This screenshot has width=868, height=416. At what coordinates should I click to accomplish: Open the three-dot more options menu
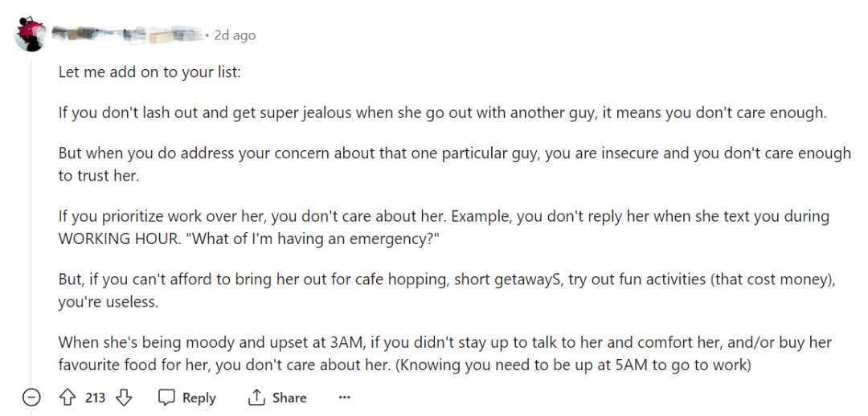(344, 398)
